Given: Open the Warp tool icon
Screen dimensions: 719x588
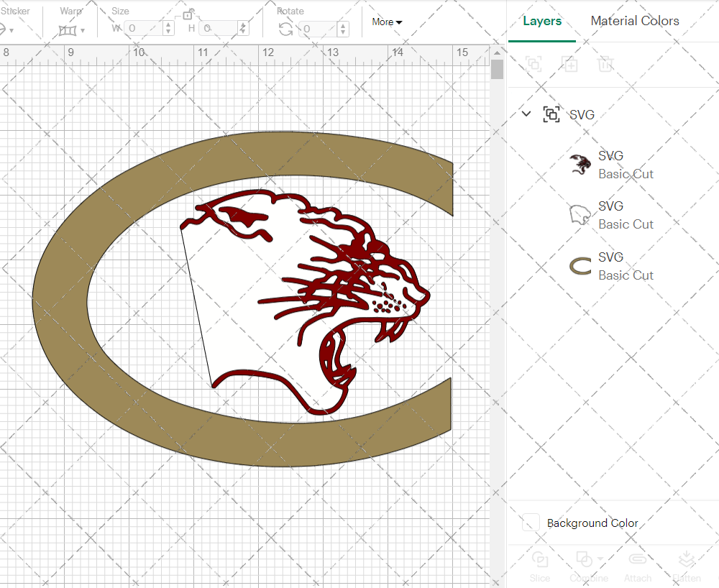Looking at the screenshot, I should [x=68, y=31].
